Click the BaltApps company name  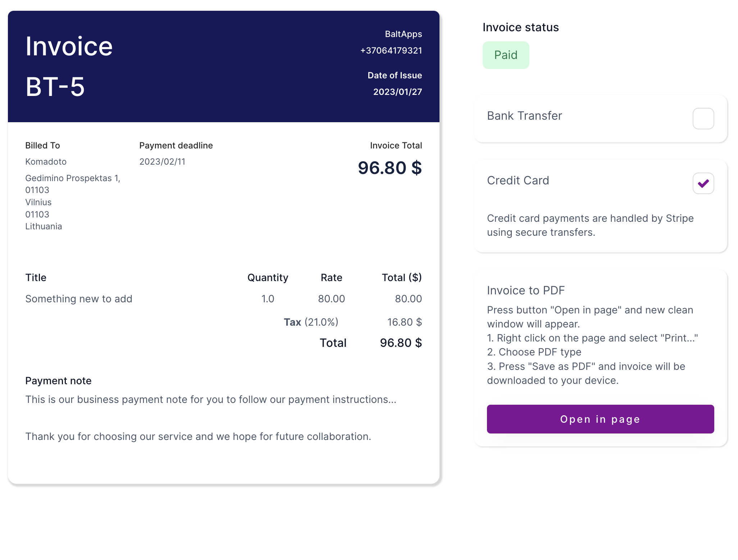pos(403,34)
